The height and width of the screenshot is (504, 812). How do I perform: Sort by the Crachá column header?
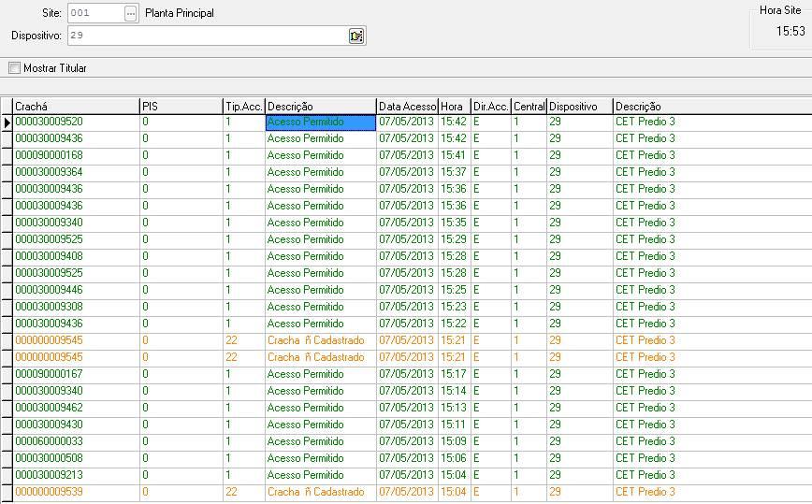76,106
